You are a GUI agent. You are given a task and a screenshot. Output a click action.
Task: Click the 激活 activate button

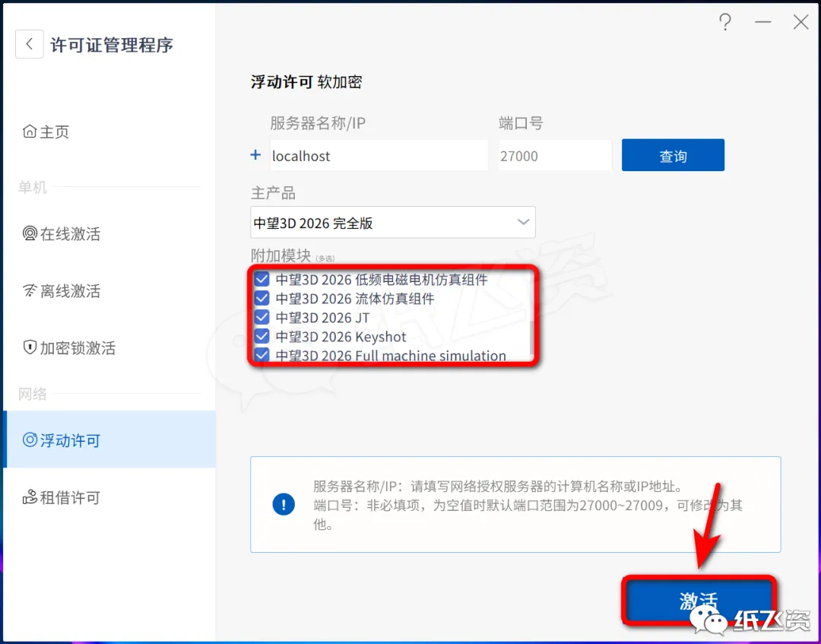(x=699, y=600)
